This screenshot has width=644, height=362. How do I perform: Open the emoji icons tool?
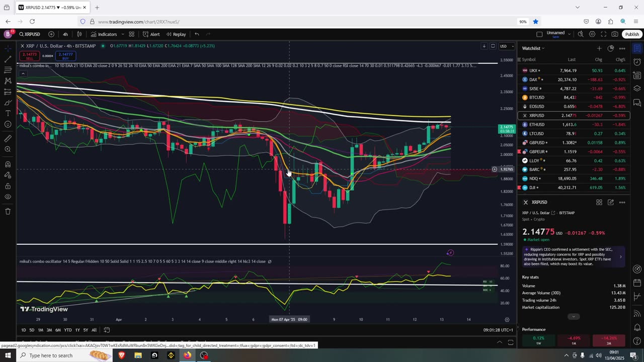pyautogui.click(x=8, y=124)
